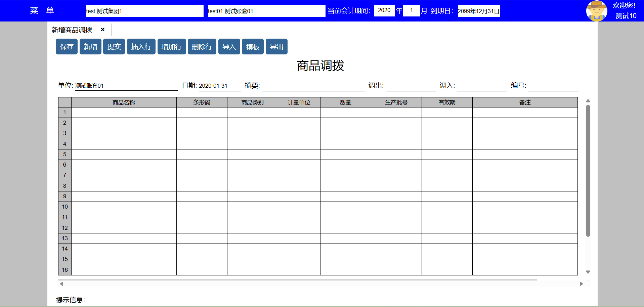
Task: Close the 新增商品调拨 tab
Action: point(102,30)
